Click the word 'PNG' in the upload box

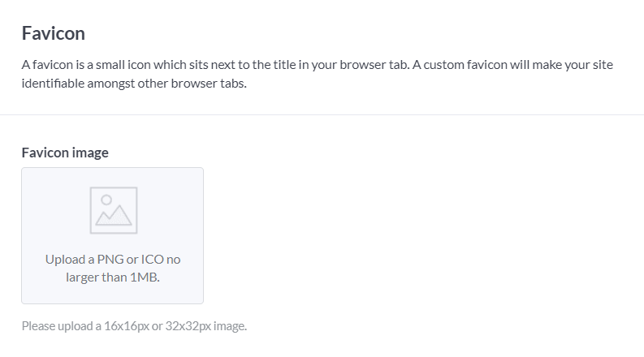pyautogui.click(x=110, y=260)
